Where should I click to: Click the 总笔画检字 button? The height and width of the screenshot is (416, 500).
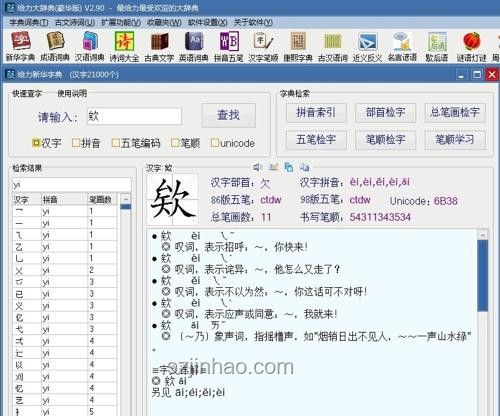pyautogui.click(x=455, y=113)
